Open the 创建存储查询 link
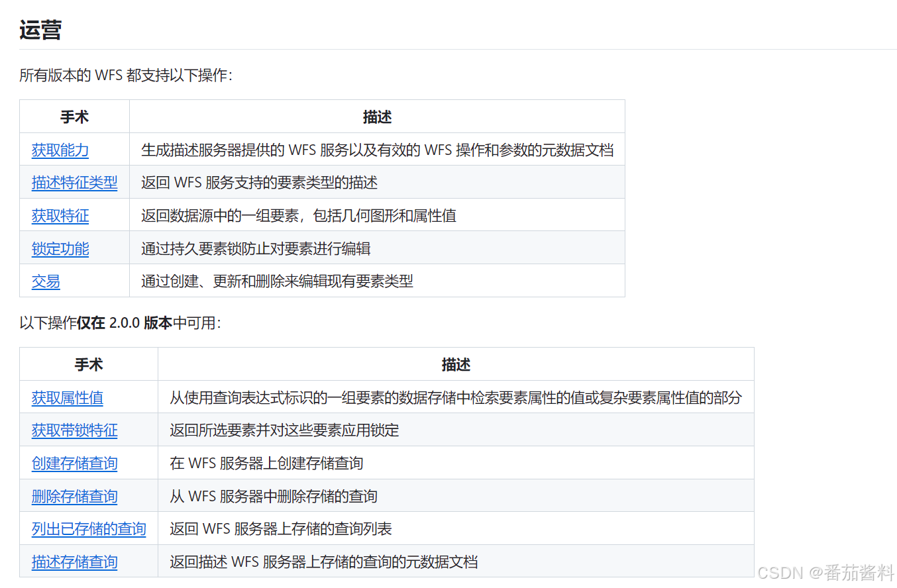This screenshot has height=588, width=897. 74,464
